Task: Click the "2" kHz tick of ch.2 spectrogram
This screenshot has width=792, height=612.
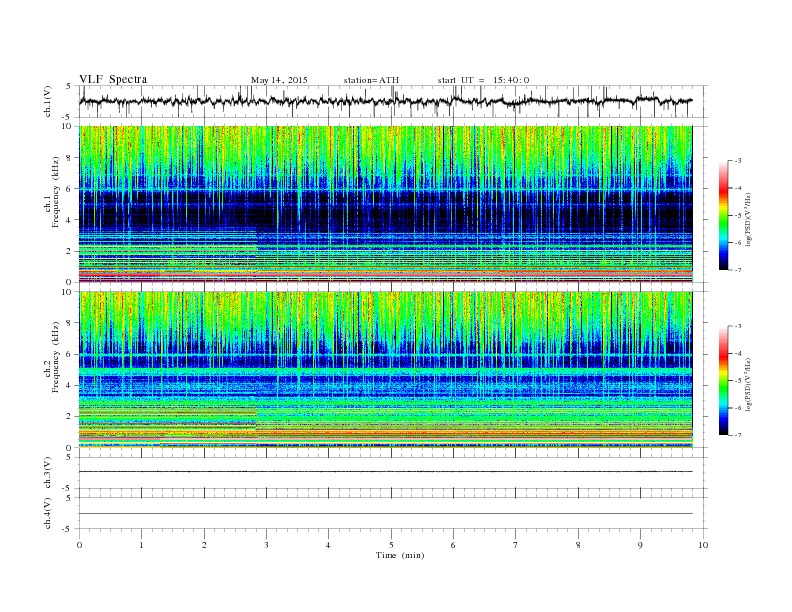Action: [70, 417]
